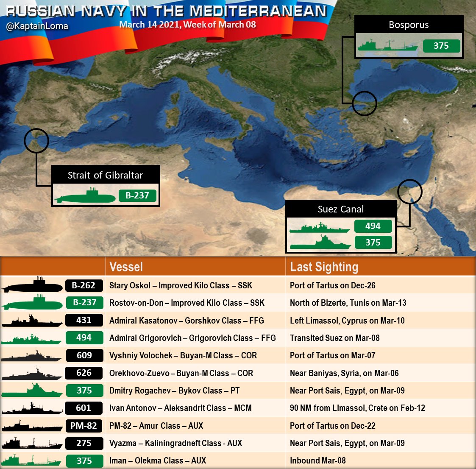Viewport: 476px width, 469px height.
Task: Click 'Inbound Mar-08' sighting
Action: click(x=318, y=461)
